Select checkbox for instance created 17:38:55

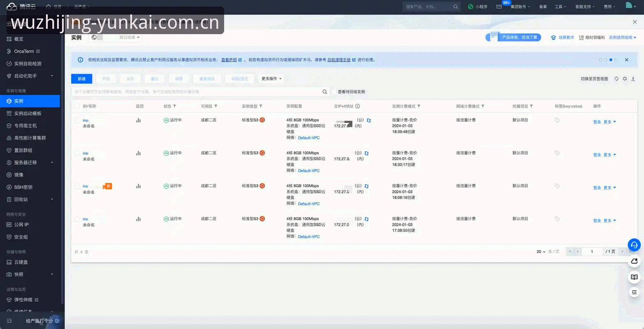(77, 219)
